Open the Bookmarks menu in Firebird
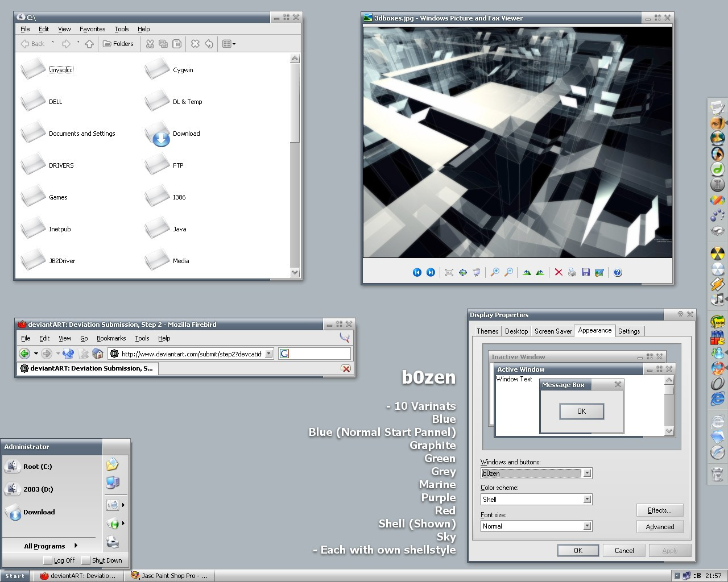This screenshot has height=582, width=728. [x=111, y=338]
